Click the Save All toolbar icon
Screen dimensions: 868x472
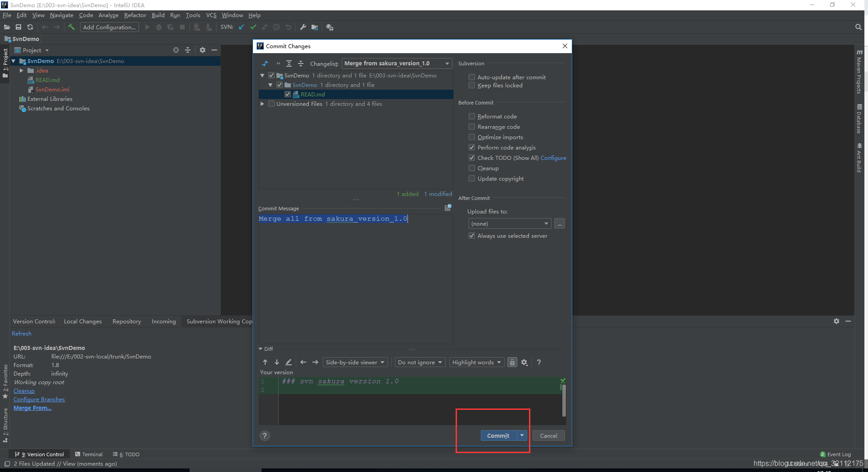point(18,27)
